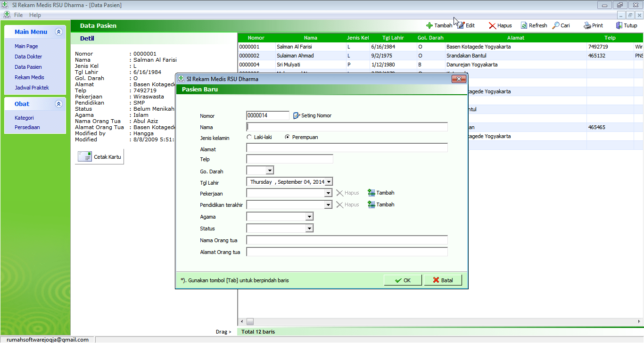The image size is (644, 343).
Task: Click the Refresh toolbar icon
Action: coord(524,26)
